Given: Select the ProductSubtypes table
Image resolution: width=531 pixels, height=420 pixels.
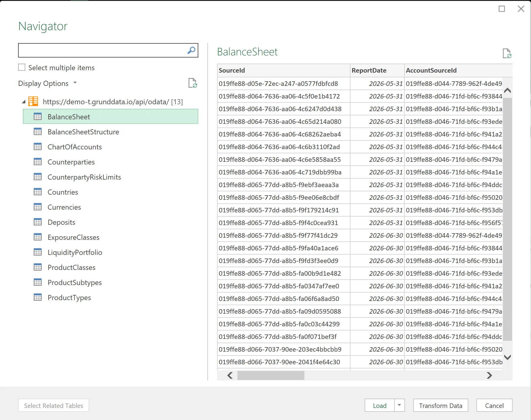Looking at the screenshot, I should coord(111,282).
